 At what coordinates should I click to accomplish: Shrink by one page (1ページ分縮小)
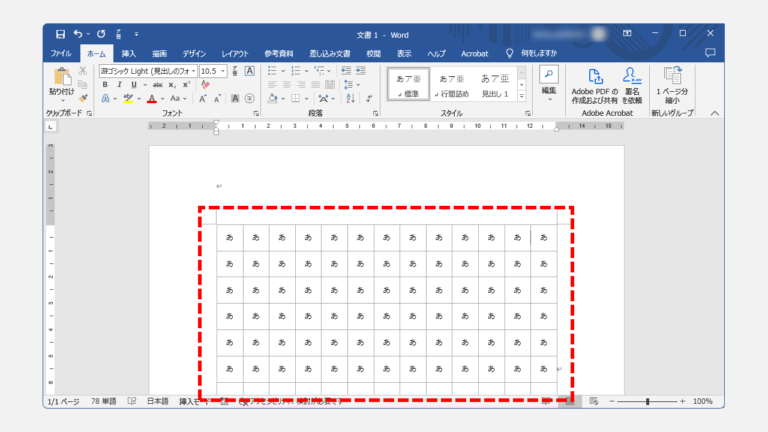coord(672,86)
